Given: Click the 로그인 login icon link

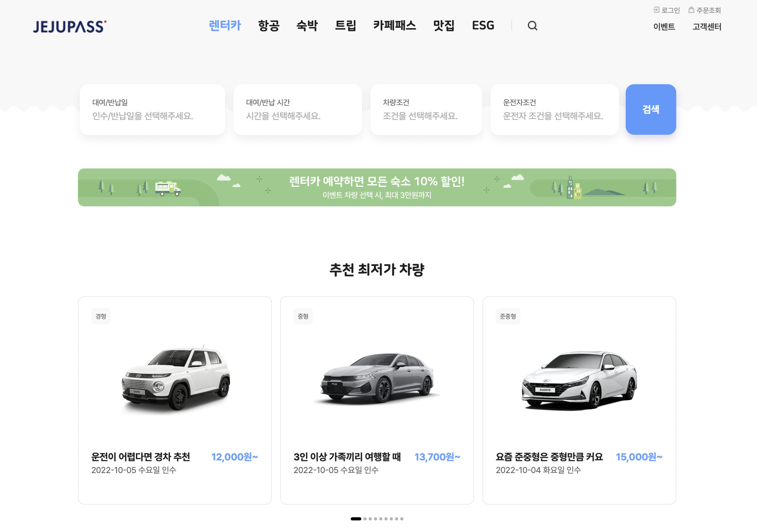Looking at the screenshot, I should tap(666, 10).
